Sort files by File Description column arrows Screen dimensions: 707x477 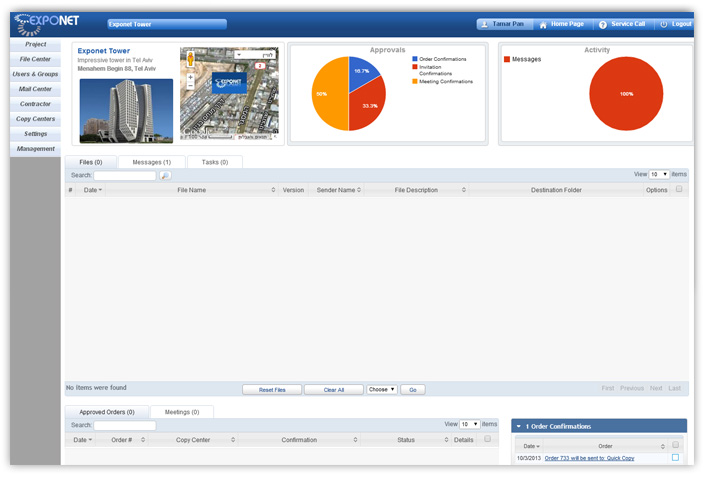click(464, 190)
